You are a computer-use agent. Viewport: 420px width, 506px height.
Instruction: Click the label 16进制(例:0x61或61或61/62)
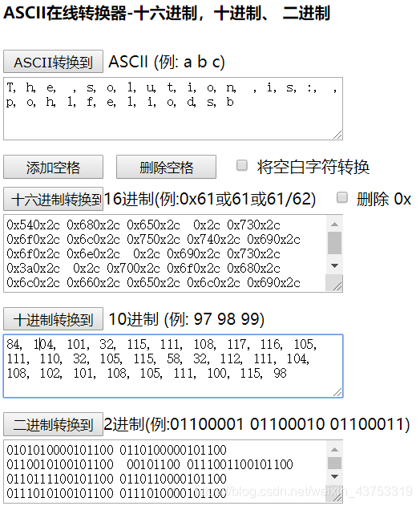[210, 199]
